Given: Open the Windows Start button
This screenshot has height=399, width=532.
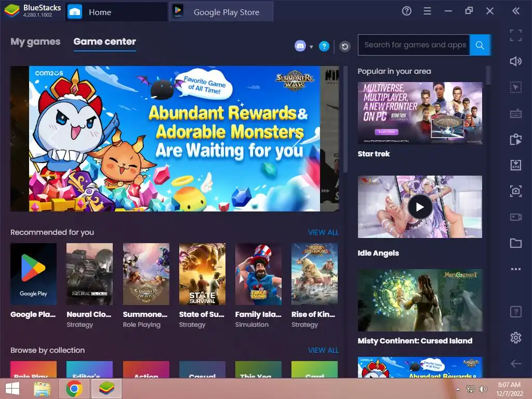Looking at the screenshot, I should point(12,389).
